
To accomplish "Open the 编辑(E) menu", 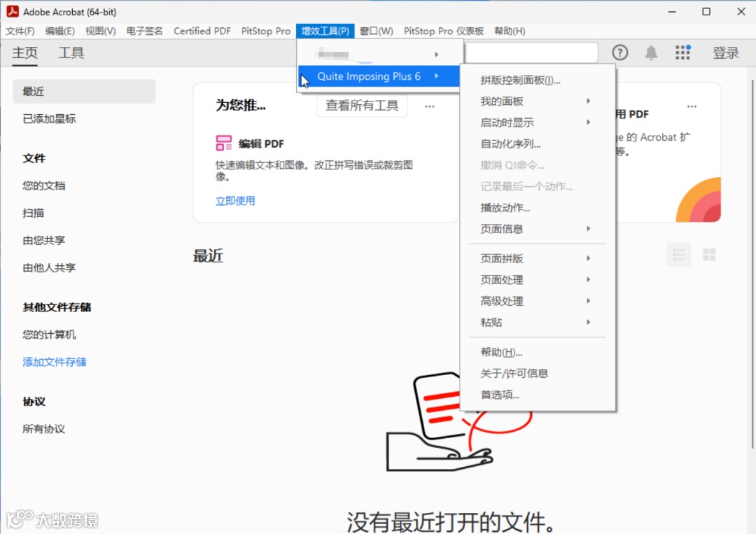I will tap(59, 31).
